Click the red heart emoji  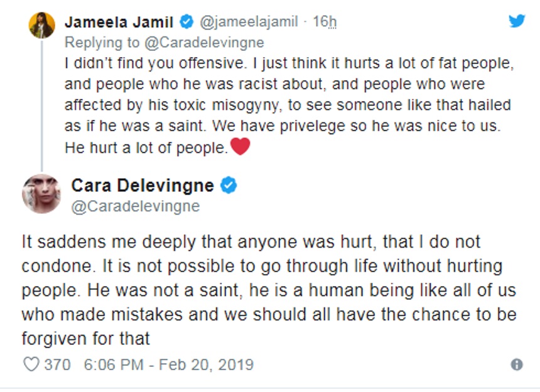point(240,147)
